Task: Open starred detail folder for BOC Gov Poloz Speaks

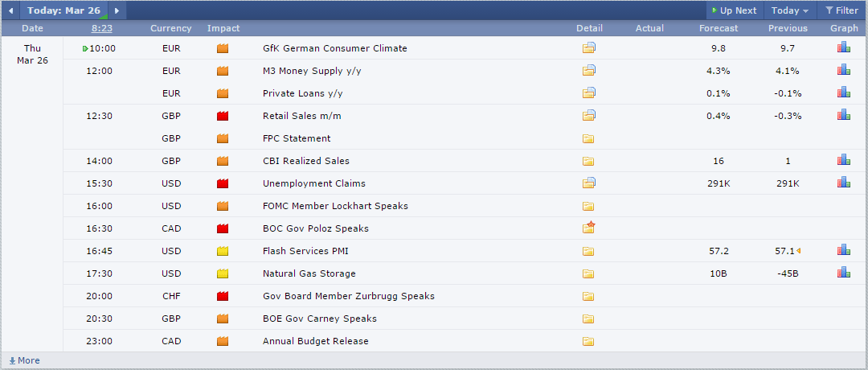Action: pos(588,228)
